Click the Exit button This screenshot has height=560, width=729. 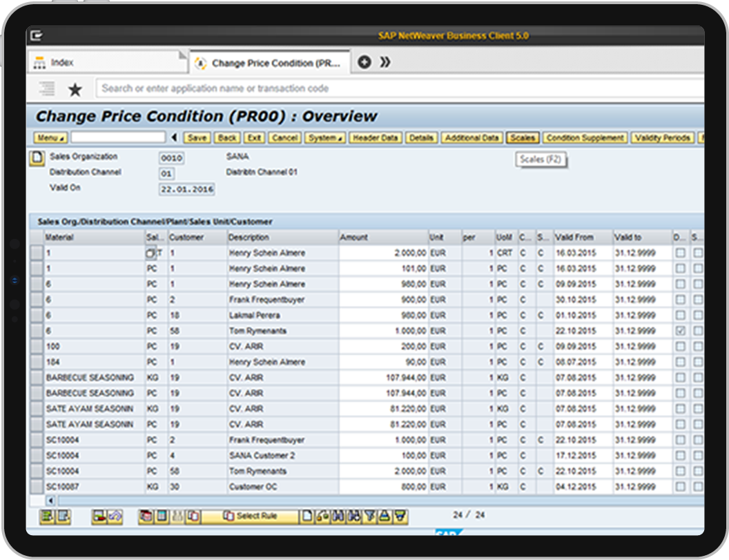[254, 137]
